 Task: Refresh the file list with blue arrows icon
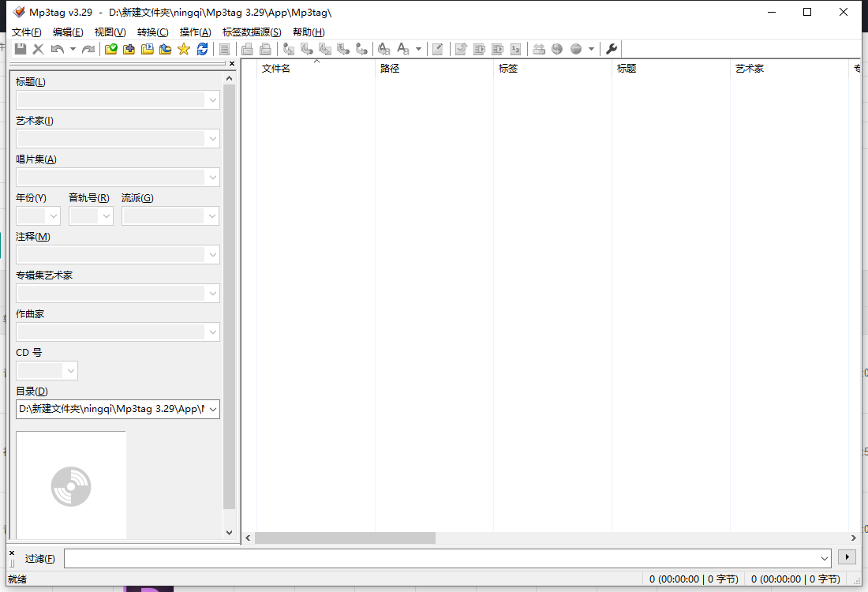tap(202, 49)
